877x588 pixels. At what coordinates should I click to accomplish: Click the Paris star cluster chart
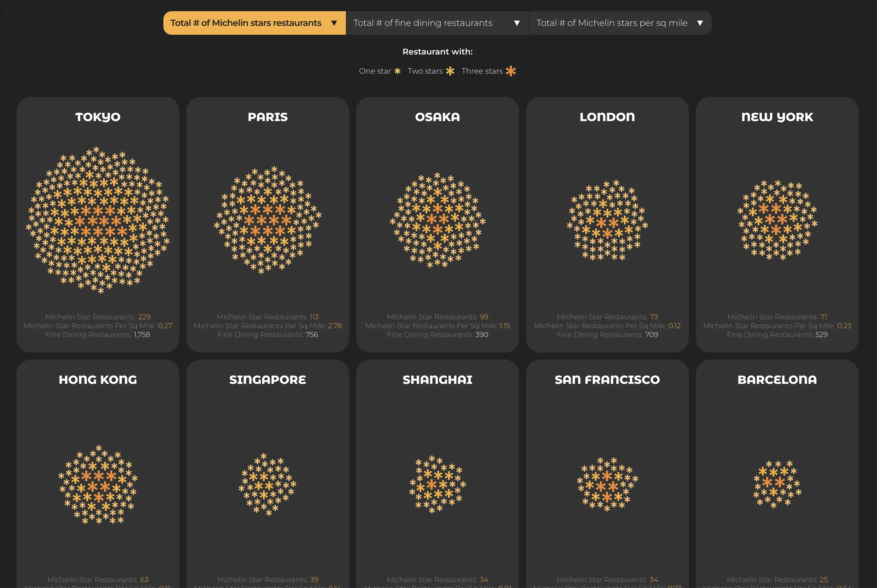pyautogui.click(x=267, y=220)
